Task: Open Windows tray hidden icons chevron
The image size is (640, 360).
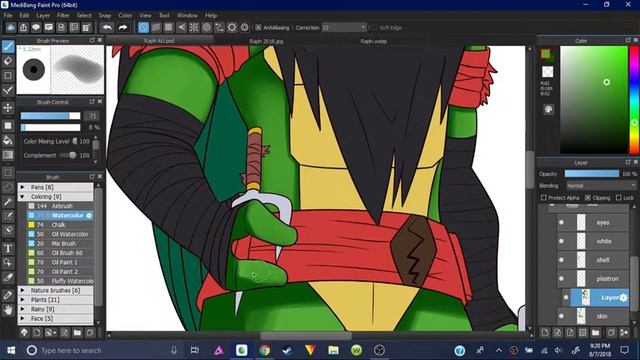Action: pyautogui.click(x=499, y=350)
